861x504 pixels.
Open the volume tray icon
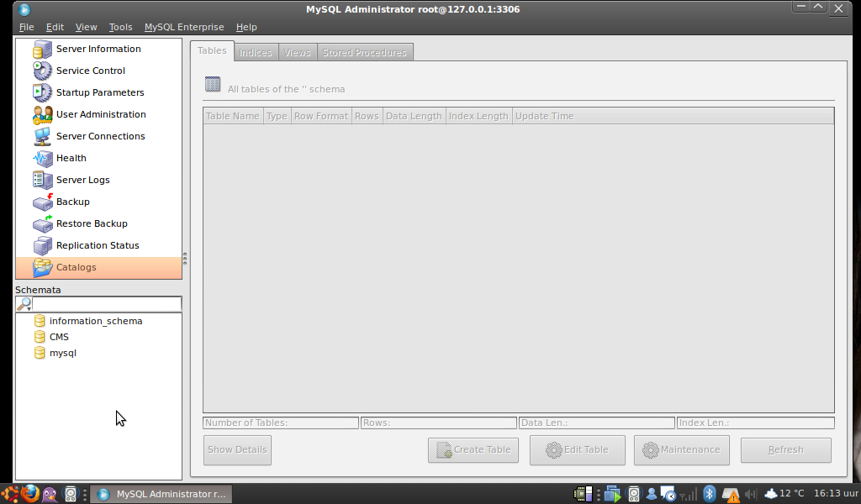point(751,494)
